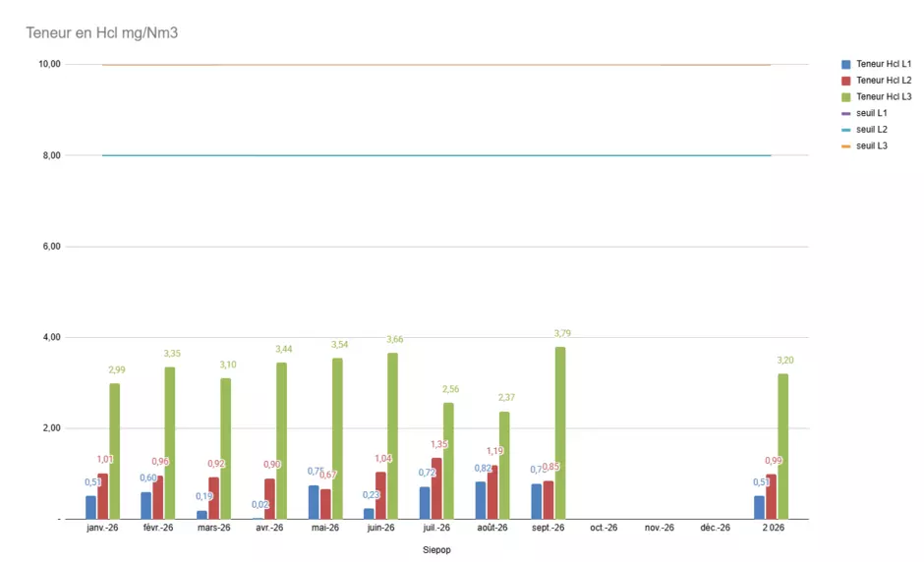Viewport: 924px width, 562px height.
Task: Click the green juin-26 bar
Action: pos(392,436)
